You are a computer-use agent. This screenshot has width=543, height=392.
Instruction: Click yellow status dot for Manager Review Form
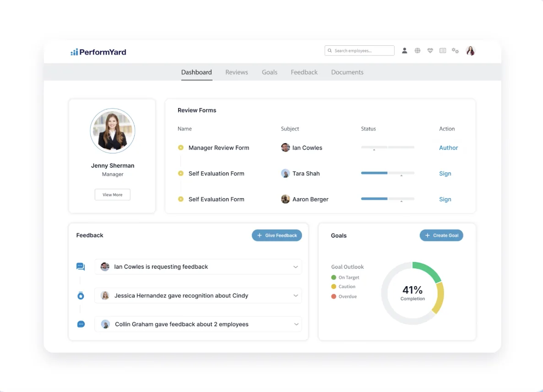coord(181,147)
